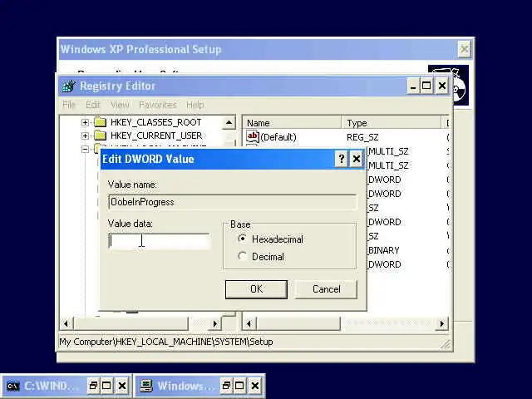The width and height of the screenshot is (532, 399).
Task: Click values pane scroll left arrow
Action: point(249,323)
